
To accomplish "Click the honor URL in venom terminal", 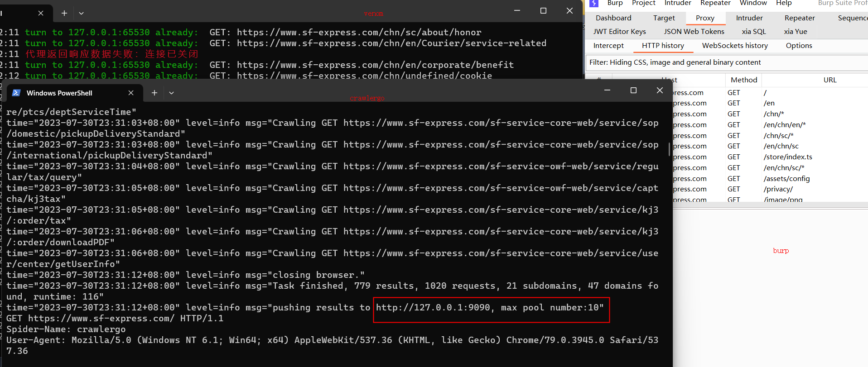I will [359, 33].
